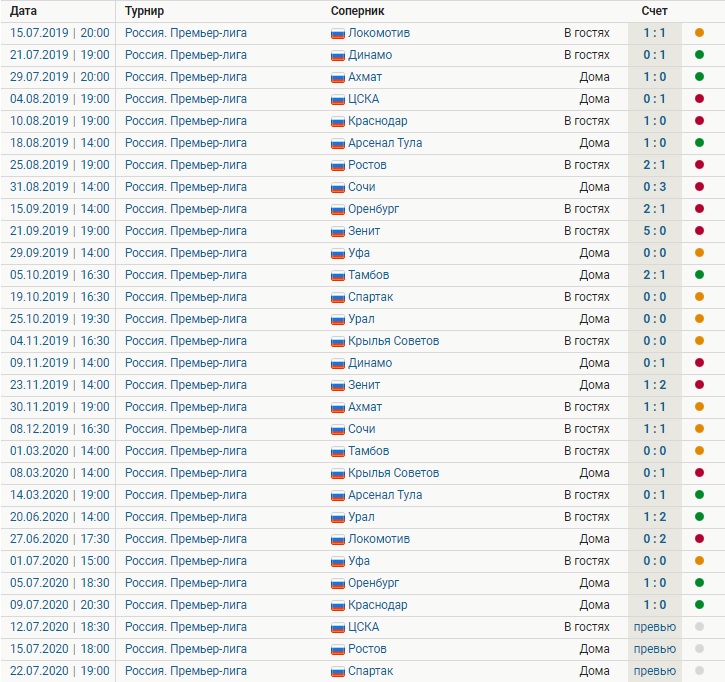The width and height of the screenshot is (725, 682).
Task: Open the Арсенал Тула link for 18.08.2019
Action: coord(385,143)
